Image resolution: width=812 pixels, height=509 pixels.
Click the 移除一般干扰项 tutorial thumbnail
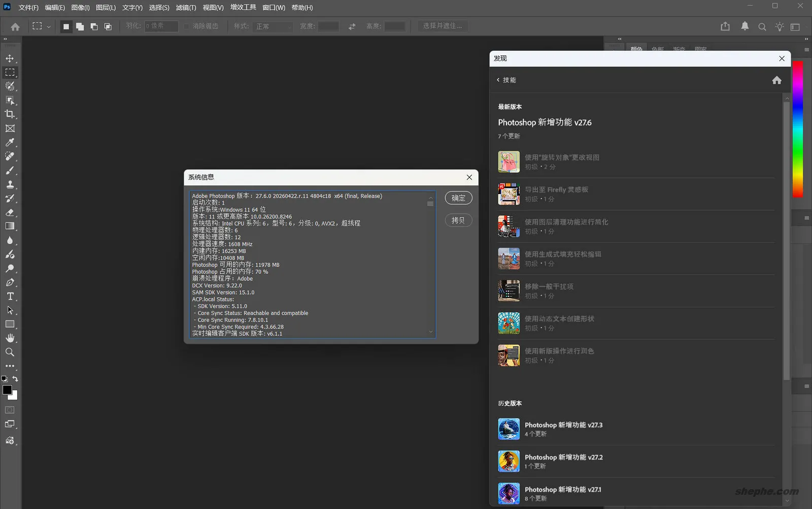[509, 291]
